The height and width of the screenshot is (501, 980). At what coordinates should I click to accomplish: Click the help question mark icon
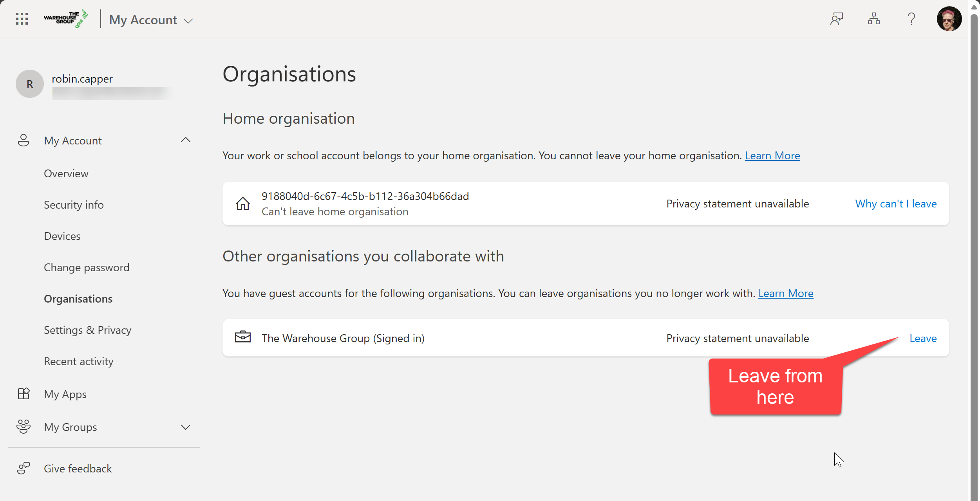coord(911,19)
